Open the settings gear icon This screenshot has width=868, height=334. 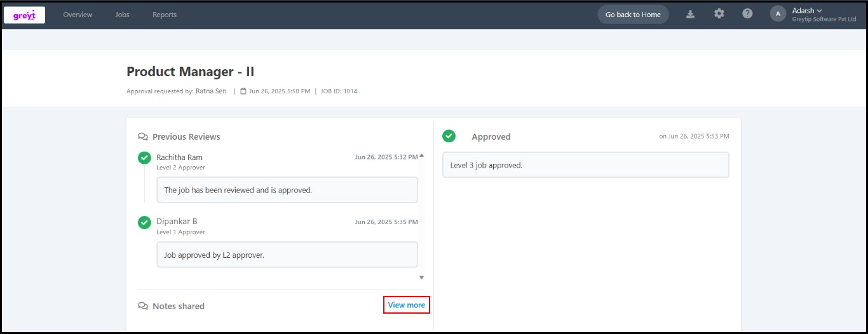719,13
